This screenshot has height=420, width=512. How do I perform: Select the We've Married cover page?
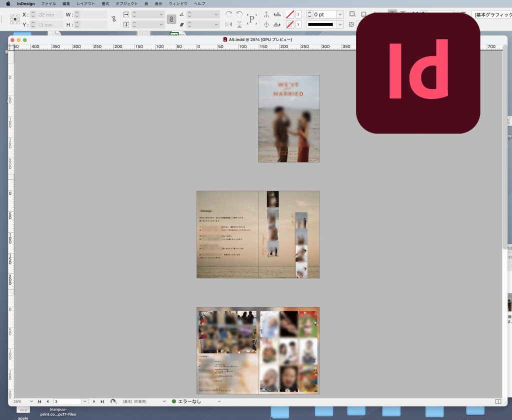point(288,118)
